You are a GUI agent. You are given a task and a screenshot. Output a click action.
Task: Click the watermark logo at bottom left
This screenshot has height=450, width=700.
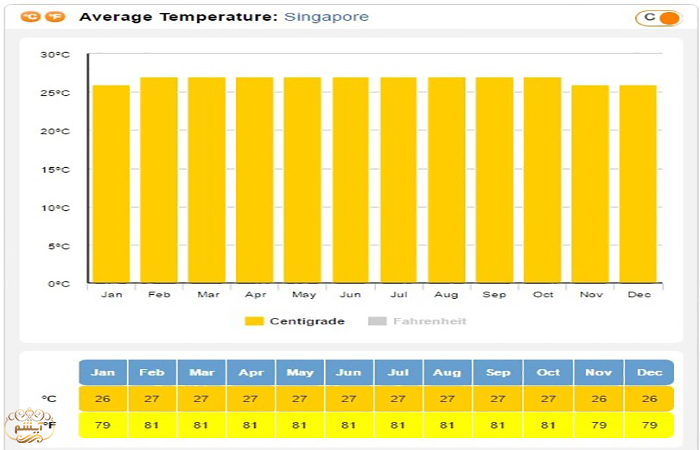(x=27, y=427)
